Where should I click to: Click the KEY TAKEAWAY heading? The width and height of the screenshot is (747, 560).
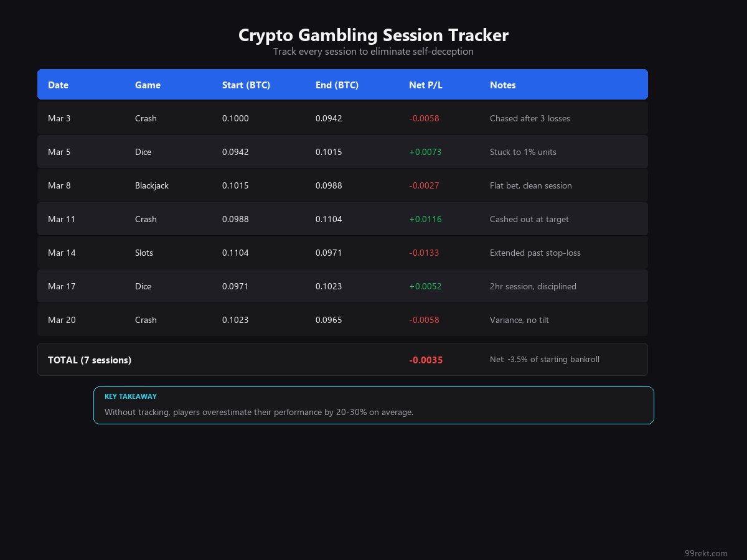131,396
